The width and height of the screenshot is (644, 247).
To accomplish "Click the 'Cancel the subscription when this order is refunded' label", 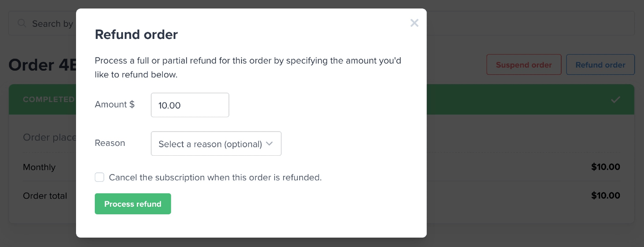I will [x=215, y=178].
